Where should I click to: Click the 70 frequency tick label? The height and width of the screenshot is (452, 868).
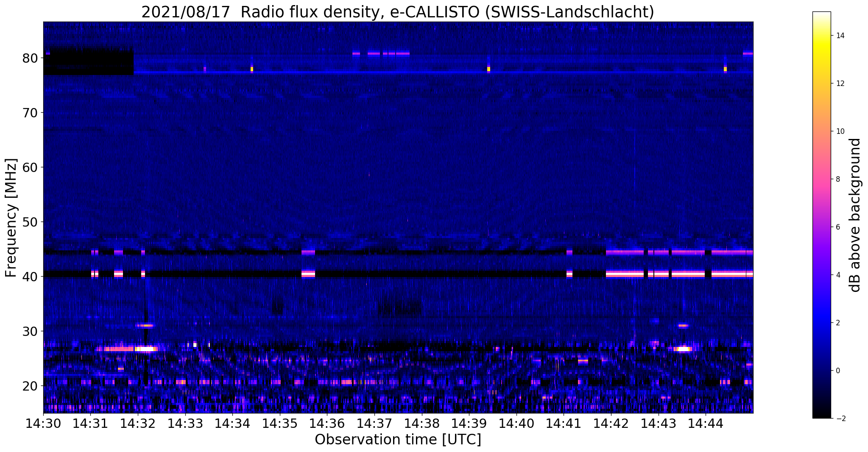(30, 113)
